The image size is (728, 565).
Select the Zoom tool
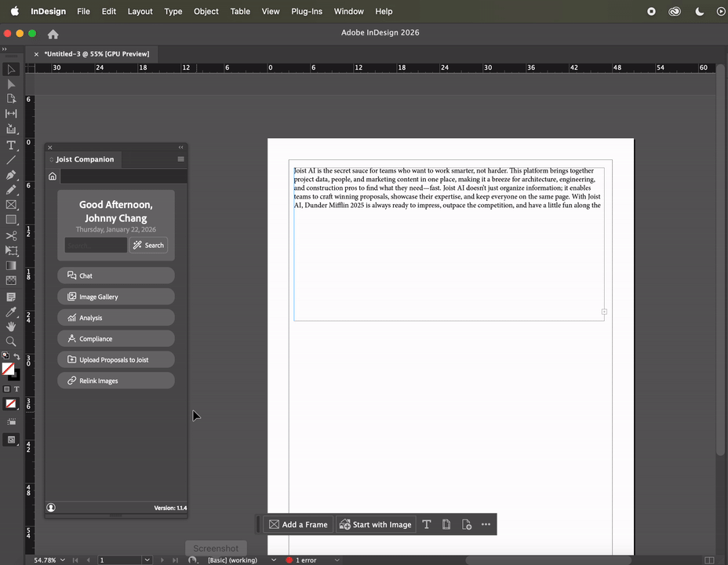[11, 341]
